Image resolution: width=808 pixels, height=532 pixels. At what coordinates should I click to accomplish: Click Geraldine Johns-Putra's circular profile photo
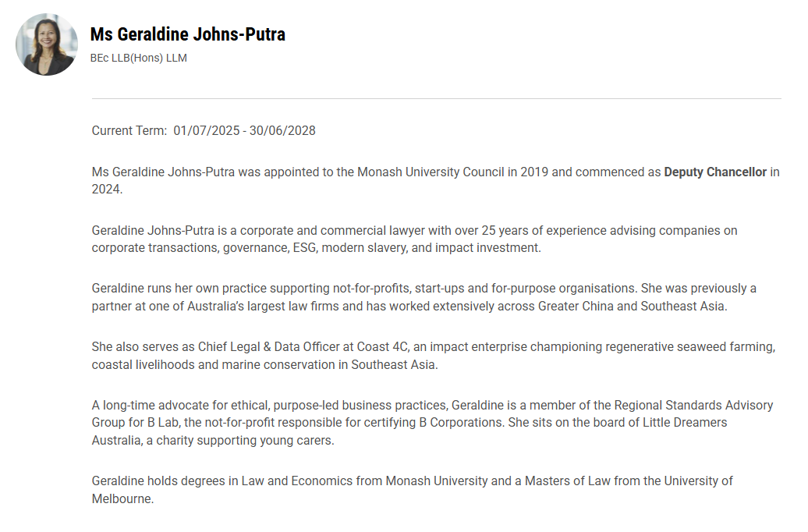click(x=46, y=44)
